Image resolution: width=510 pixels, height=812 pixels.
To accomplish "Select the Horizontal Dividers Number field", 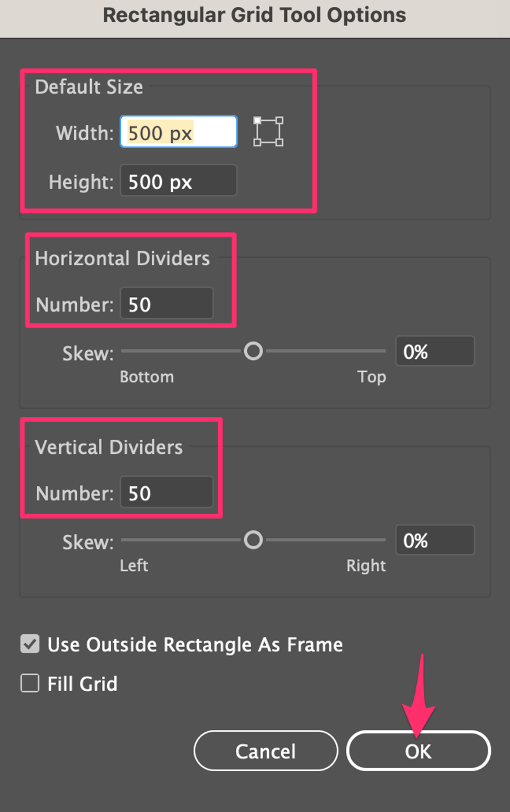I will click(x=166, y=304).
